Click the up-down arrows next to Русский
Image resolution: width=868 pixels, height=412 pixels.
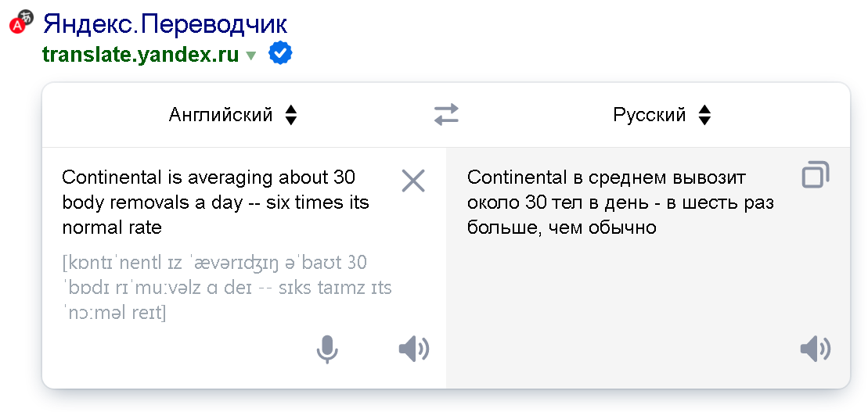(704, 116)
